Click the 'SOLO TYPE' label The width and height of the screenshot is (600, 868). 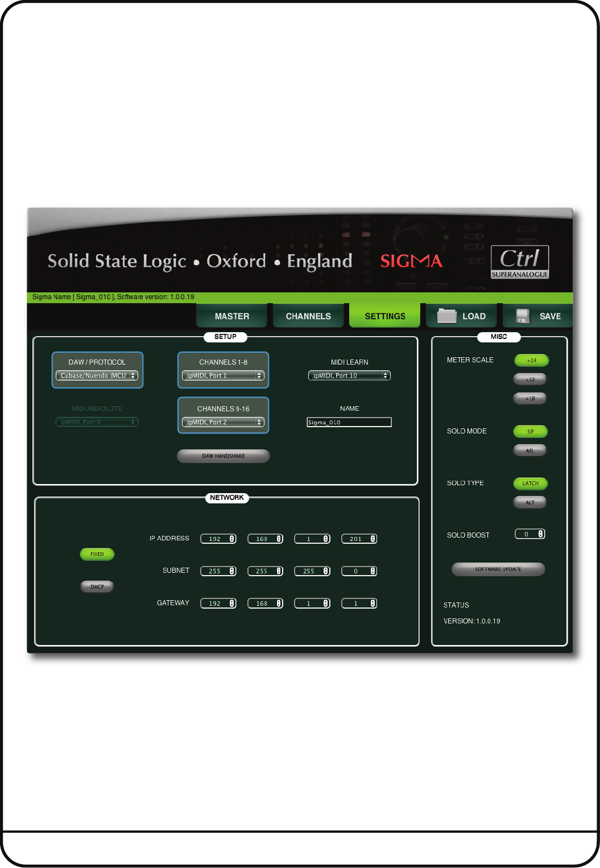(x=465, y=483)
